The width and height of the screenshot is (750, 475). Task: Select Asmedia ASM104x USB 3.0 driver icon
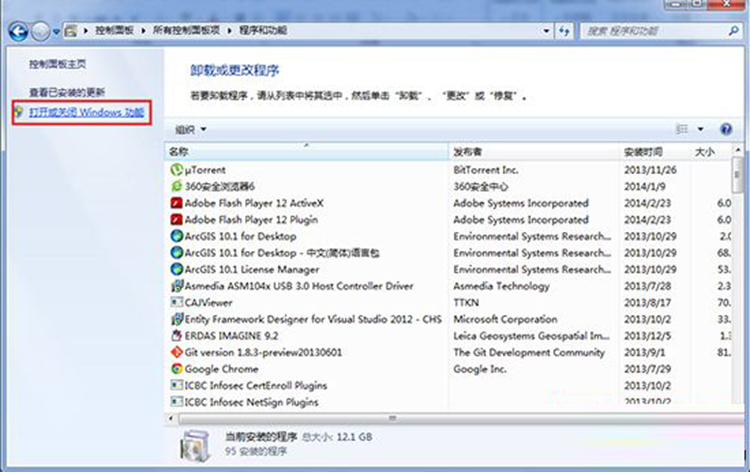(176, 286)
